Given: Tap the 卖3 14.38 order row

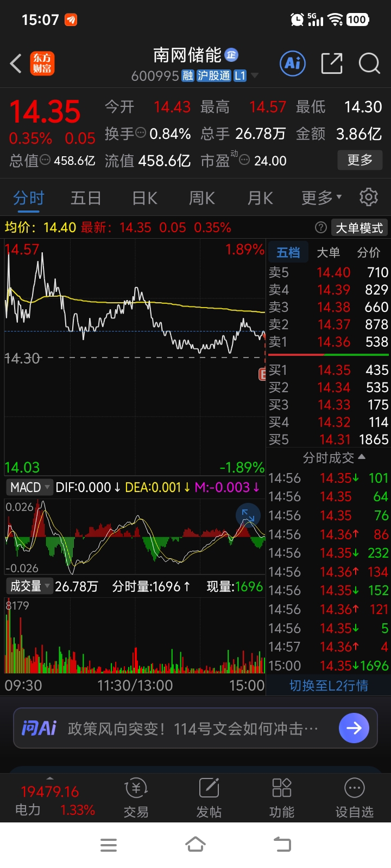Looking at the screenshot, I should click(x=329, y=307).
